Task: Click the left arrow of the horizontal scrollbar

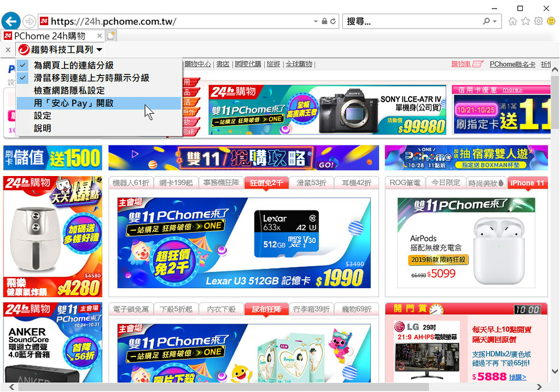Action: pos(12,387)
